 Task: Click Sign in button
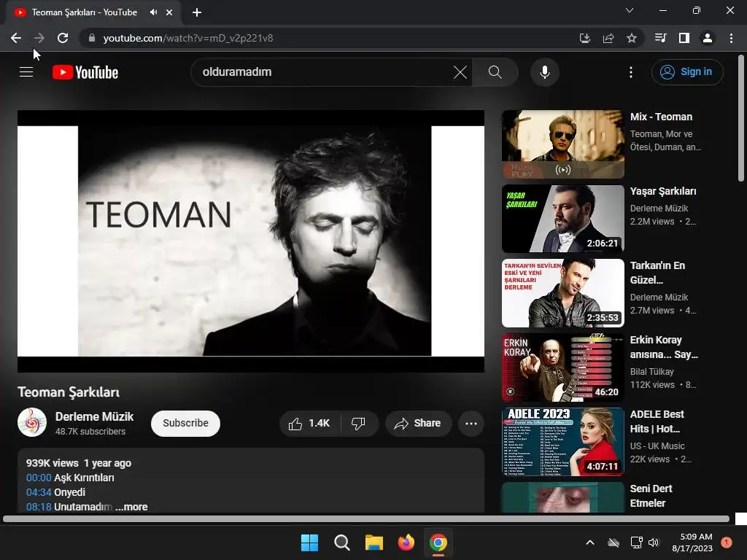[687, 72]
